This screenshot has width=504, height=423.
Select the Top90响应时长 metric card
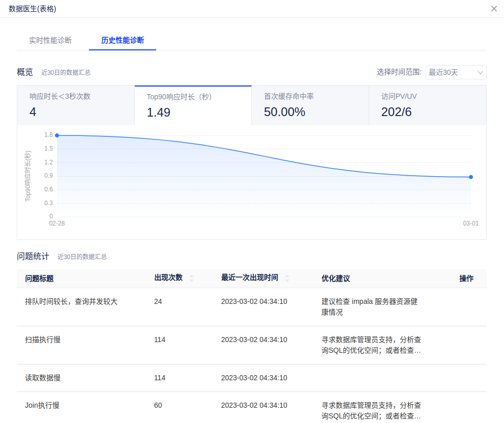[x=193, y=105]
